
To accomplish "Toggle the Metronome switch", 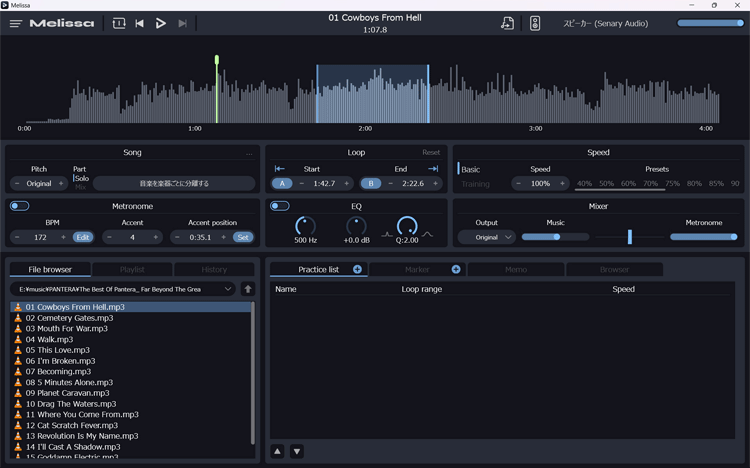I will point(19,206).
